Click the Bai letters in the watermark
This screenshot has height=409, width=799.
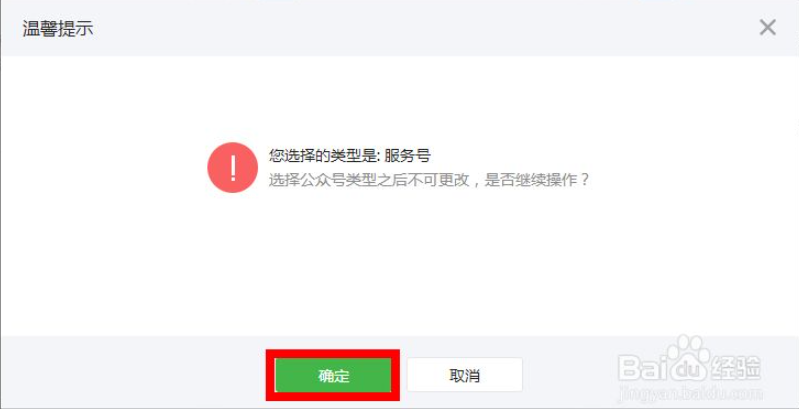[x=642, y=368]
